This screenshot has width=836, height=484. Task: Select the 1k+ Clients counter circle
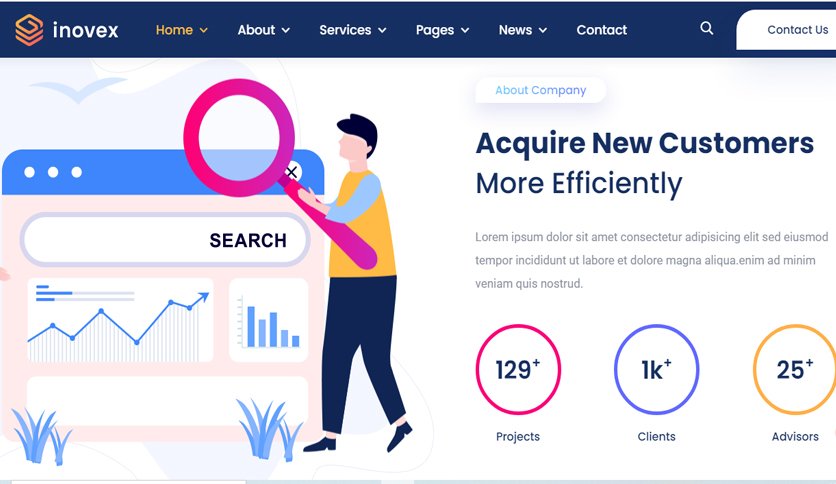(656, 369)
